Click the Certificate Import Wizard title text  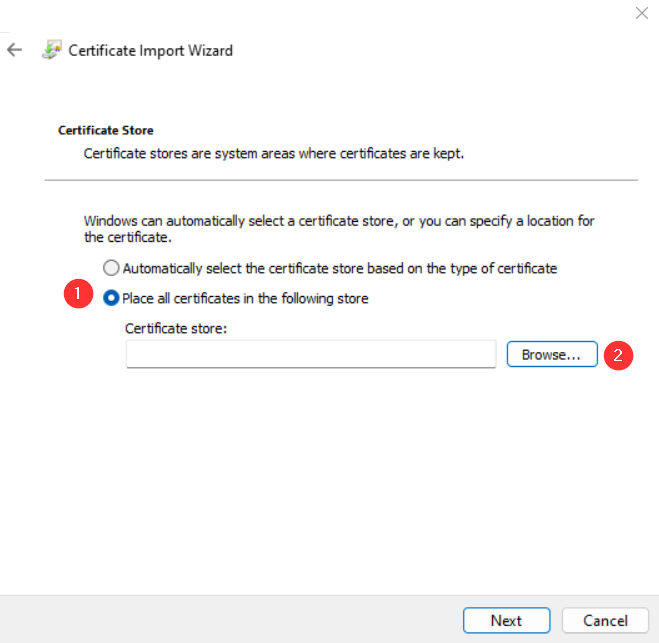[150, 50]
